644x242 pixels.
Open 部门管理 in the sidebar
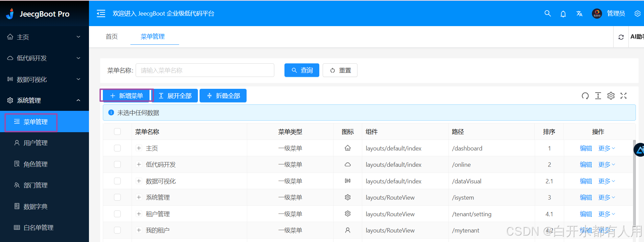[44, 185]
